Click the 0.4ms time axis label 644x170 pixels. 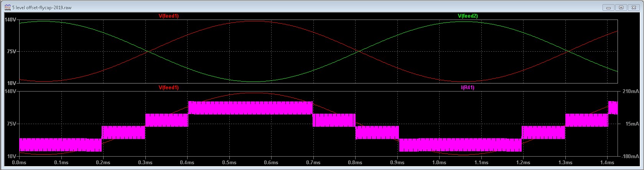pyautogui.click(x=187, y=163)
